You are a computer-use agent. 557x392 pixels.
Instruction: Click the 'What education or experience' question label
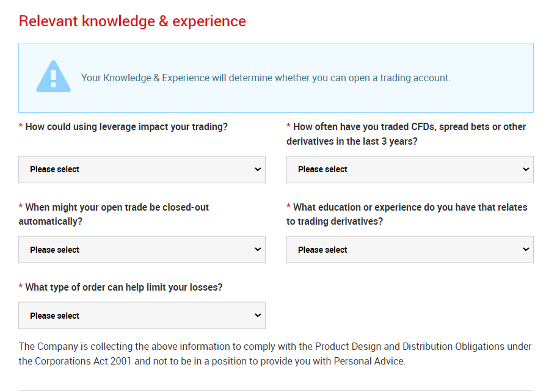[x=407, y=214]
